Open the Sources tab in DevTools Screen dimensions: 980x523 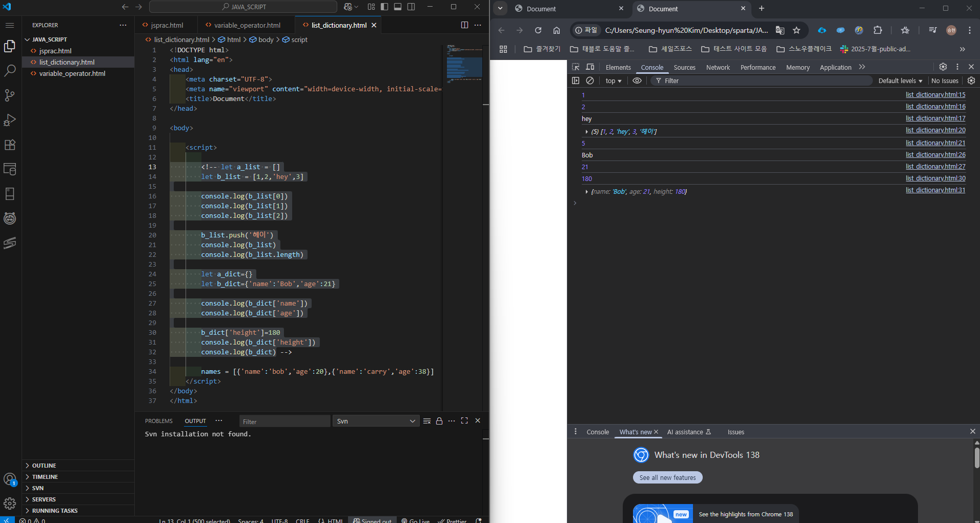pos(684,67)
